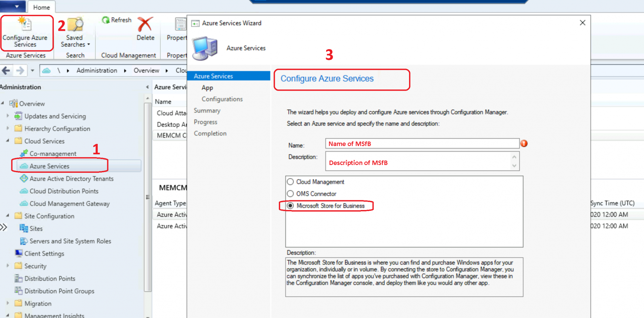The width and height of the screenshot is (644, 318).
Task: Select the Cloud Management radio button
Action: point(290,182)
